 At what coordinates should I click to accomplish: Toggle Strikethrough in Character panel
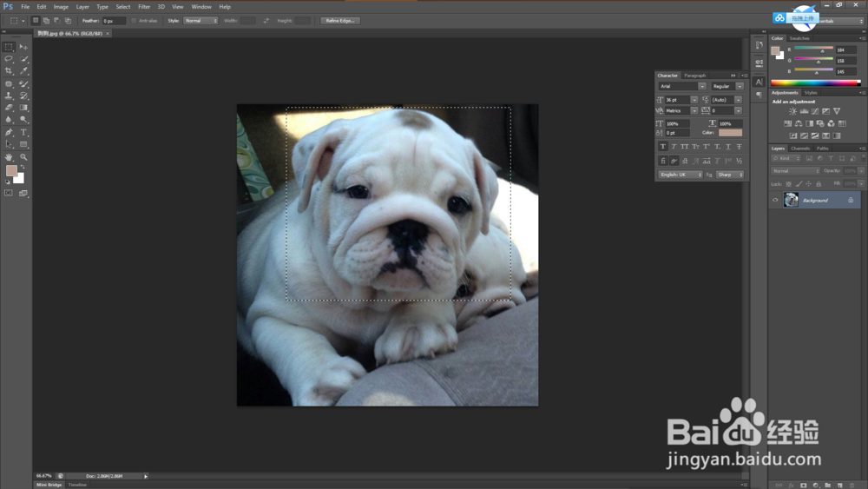click(x=739, y=147)
